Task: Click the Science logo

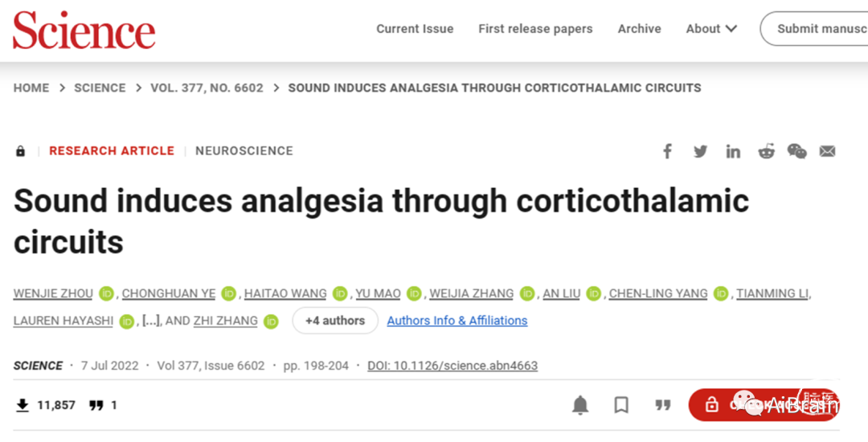Action: click(x=84, y=30)
